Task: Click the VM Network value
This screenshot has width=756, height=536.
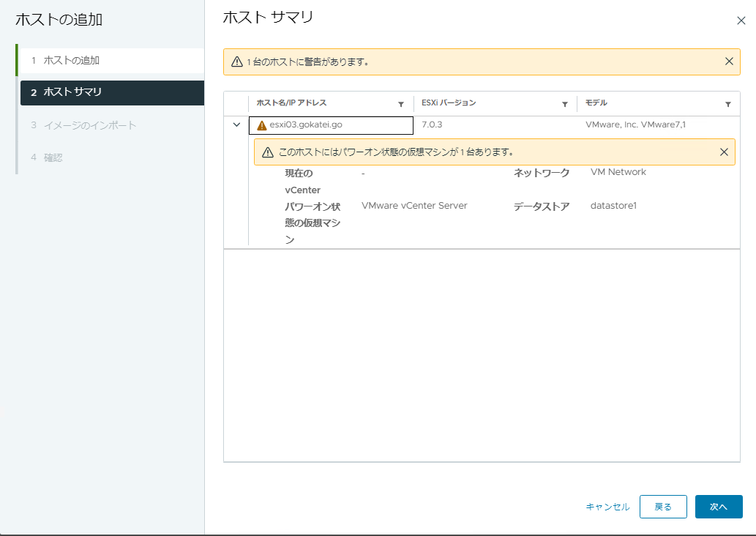Action: point(618,172)
